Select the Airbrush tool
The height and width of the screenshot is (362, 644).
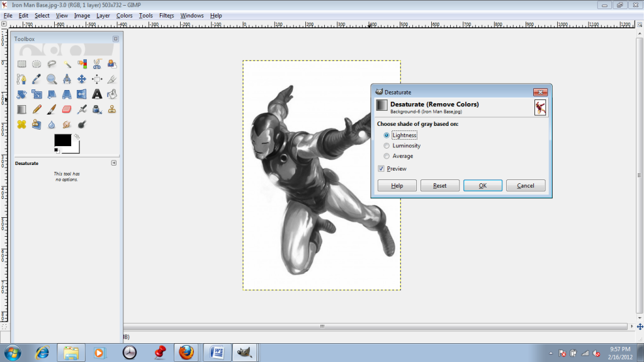pyautogui.click(x=82, y=110)
